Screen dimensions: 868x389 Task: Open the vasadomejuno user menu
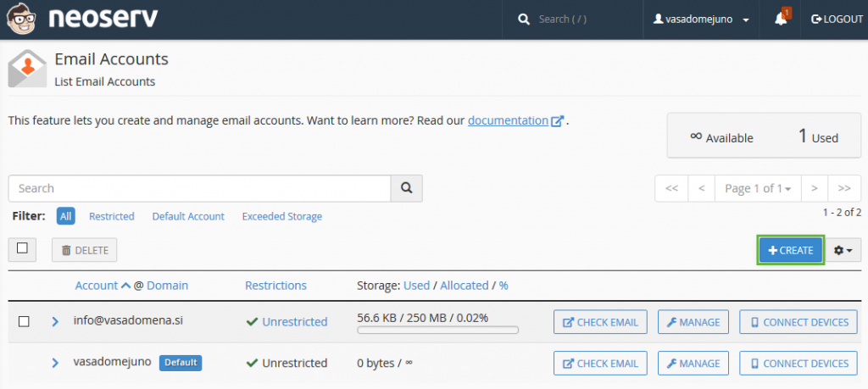coord(701,19)
